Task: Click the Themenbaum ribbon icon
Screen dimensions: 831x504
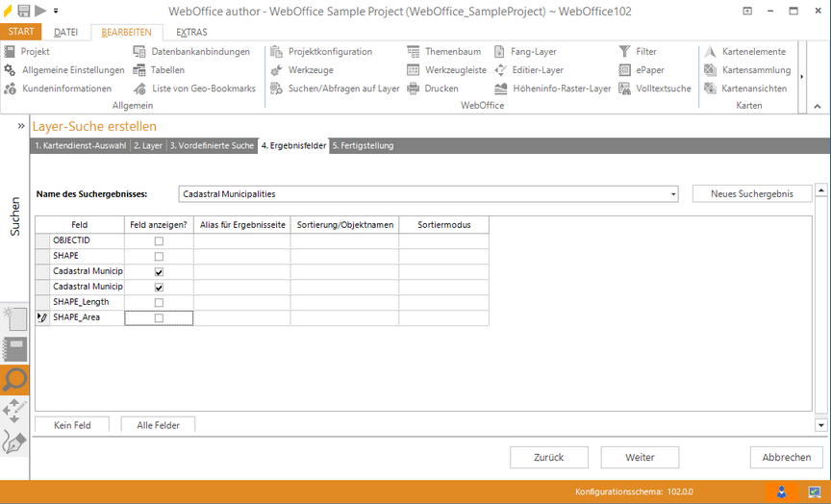Action: tap(413, 52)
